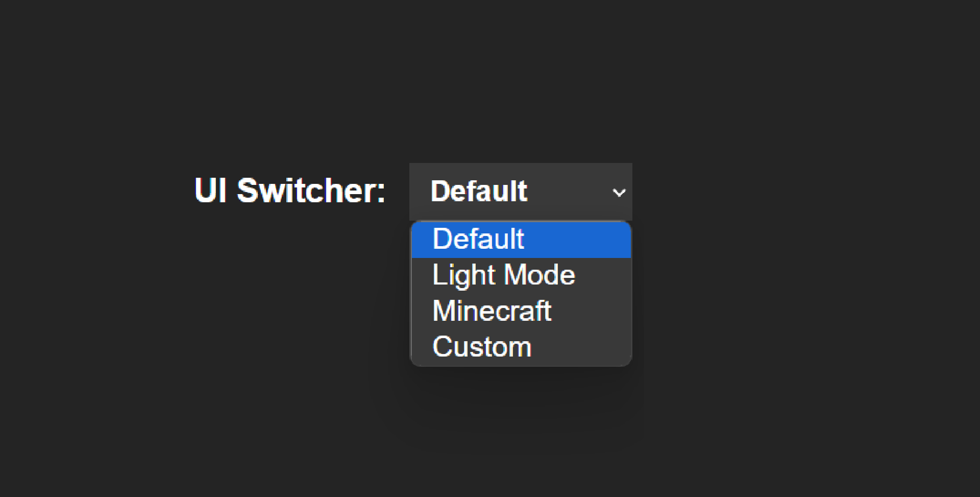Click the dropdown chevron arrow
This screenshot has height=497, width=980.
tap(619, 193)
